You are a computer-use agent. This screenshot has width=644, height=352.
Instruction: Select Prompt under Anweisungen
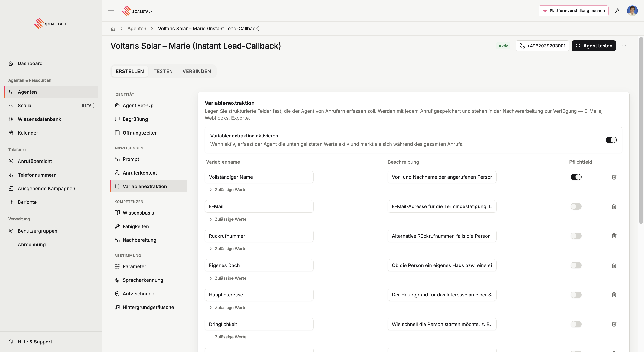(148, 159)
